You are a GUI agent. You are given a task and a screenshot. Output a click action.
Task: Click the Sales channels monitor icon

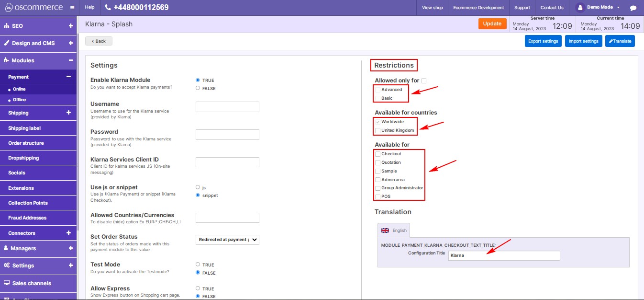pyautogui.click(x=7, y=283)
